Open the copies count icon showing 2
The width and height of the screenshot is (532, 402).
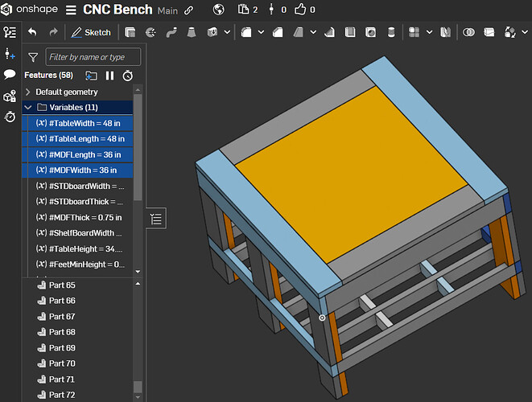[247, 10]
